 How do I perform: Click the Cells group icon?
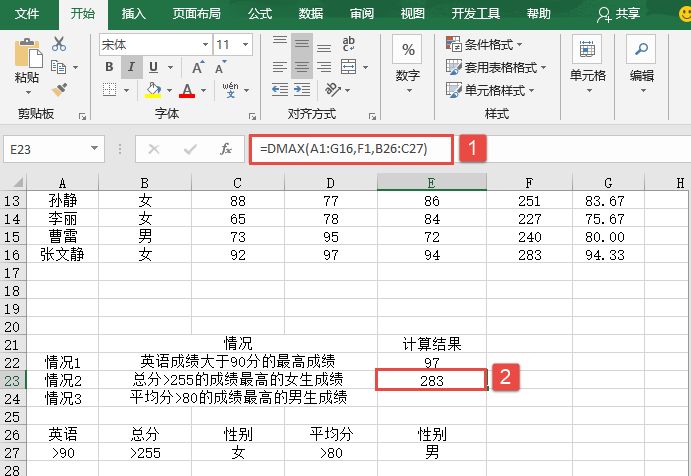587,50
